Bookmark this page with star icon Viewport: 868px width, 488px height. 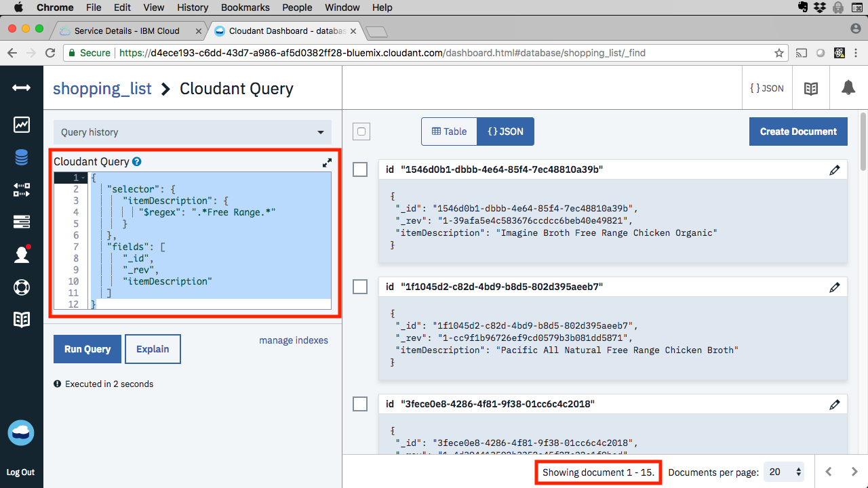(x=779, y=53)
